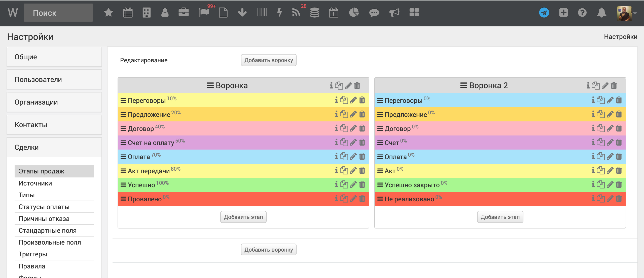Click Добавить этап under Воронка 2

tap(500, 217)
